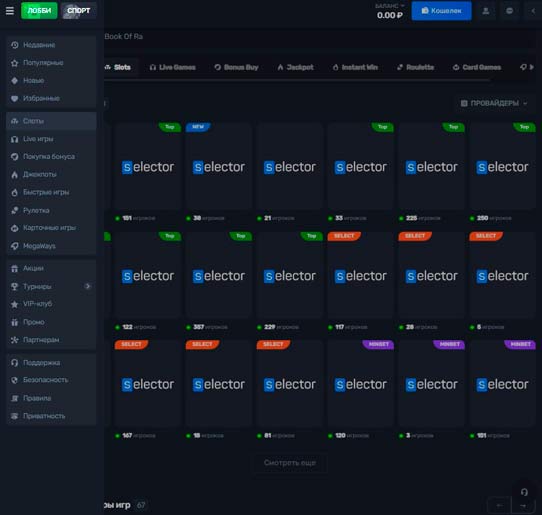542x515 pixels.
Task: Switch to the СПОРТ section
Action: click(x=78, y=11)
